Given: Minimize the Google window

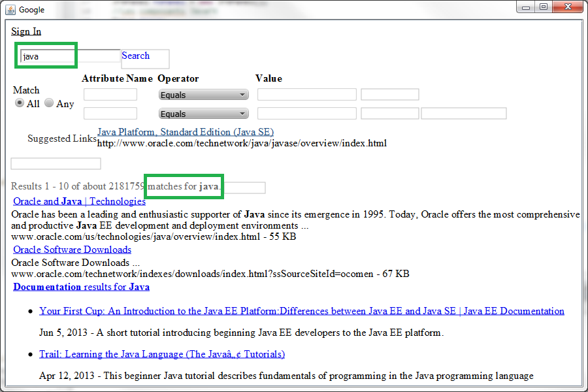Looking at the screenshot, I should coord(526,7).
